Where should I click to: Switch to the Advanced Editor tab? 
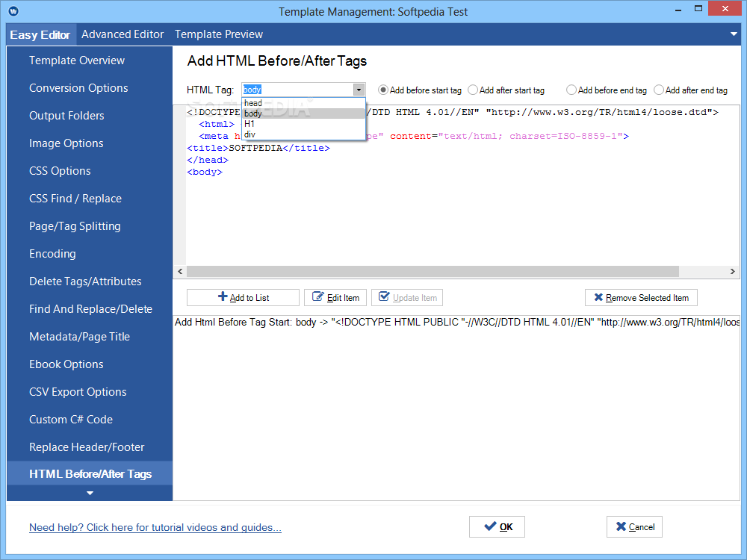[x=123, y=34]
